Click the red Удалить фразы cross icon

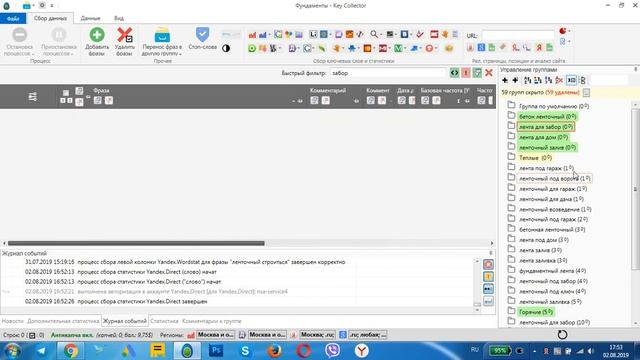[x=124, y=35]
